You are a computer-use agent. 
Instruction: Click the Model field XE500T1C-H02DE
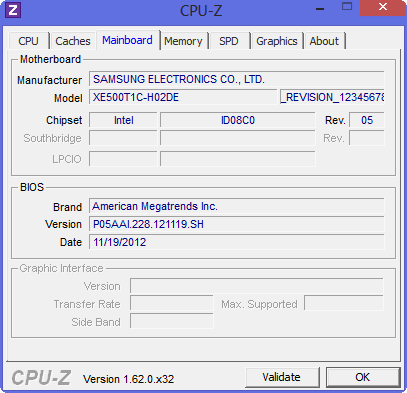click(183, 97)
